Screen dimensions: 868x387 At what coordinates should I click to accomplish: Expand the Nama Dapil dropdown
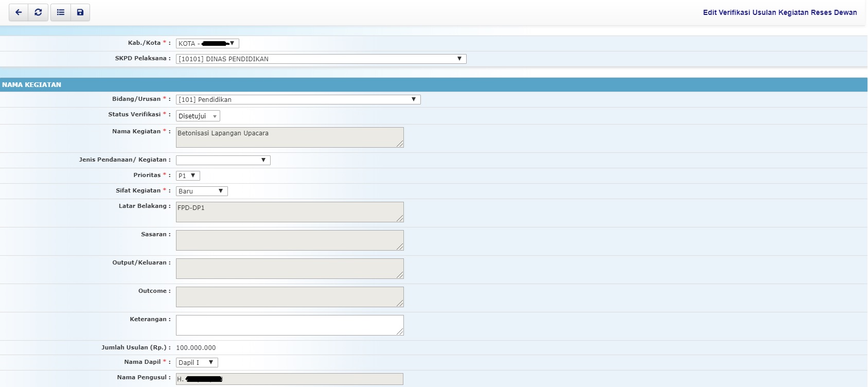(x=197, y=363)
